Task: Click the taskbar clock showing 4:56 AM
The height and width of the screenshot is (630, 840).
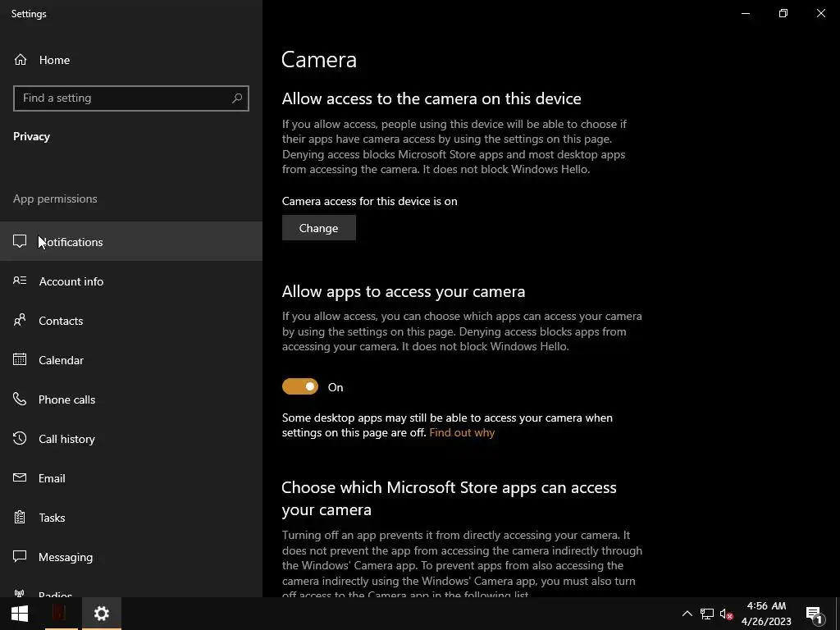Action: [766, 614]
